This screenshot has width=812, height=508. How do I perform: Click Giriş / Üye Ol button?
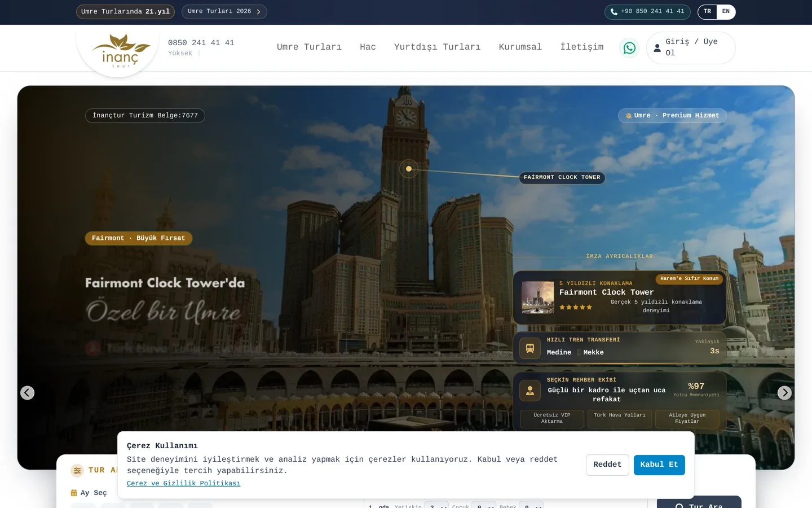(x=691, y=48)
